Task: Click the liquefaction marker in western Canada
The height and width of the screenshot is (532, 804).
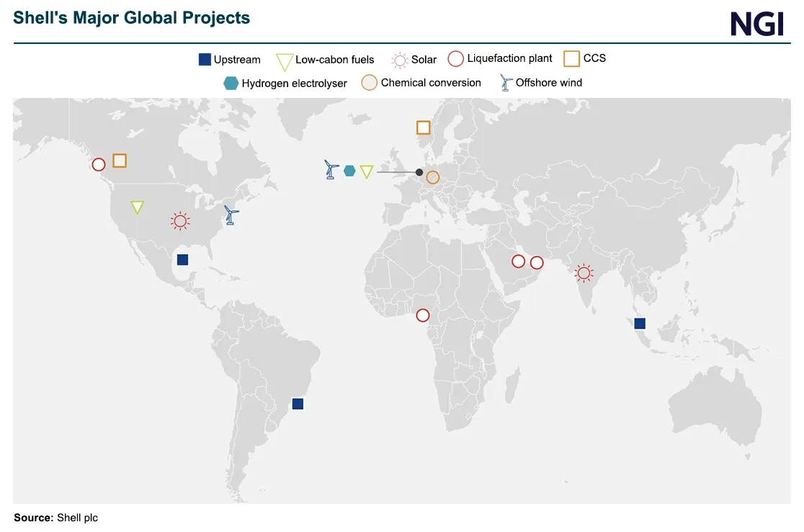Action: click(x=99, y=165)
